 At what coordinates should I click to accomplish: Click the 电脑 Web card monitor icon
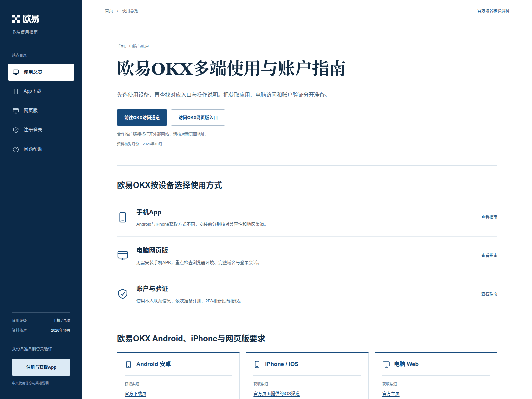[386, 364]
